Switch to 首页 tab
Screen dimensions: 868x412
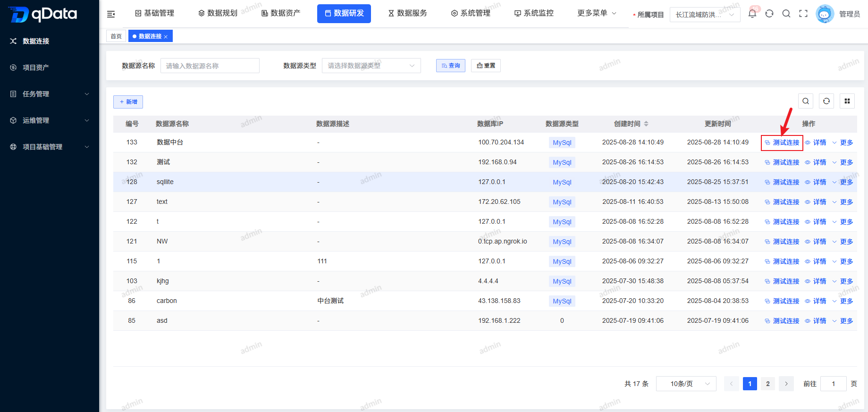pos(116,36)
